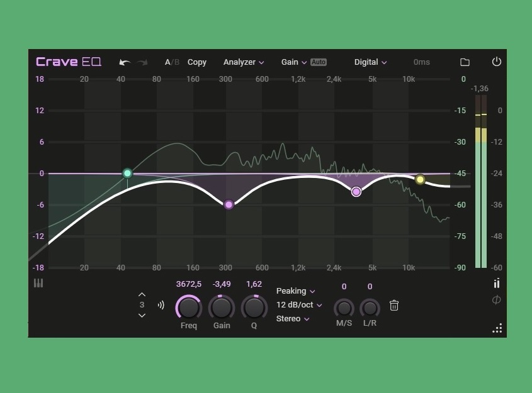Open the Digital mode dropdown

coord(370,62)
